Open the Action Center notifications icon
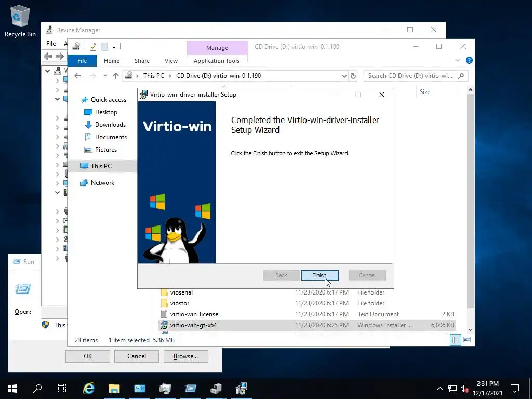Viewport: 532px width, 399px height. [x=515, y=389]
